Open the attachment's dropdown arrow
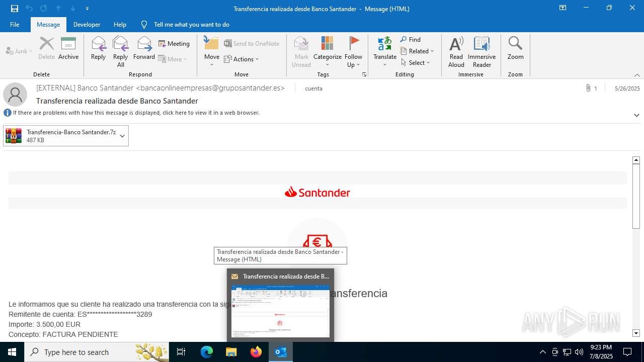Viewport: 644px width, 362px height. [122, 136]
